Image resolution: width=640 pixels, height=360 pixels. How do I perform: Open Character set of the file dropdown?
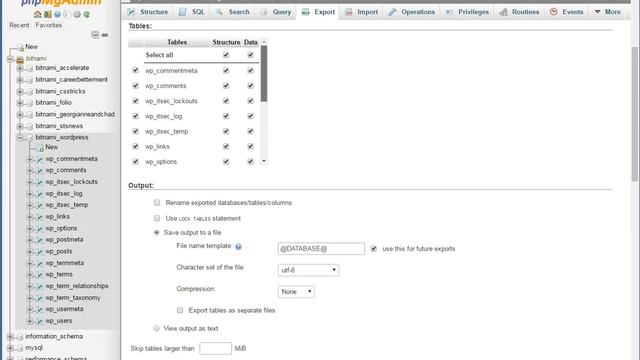[x=308, y=270]
